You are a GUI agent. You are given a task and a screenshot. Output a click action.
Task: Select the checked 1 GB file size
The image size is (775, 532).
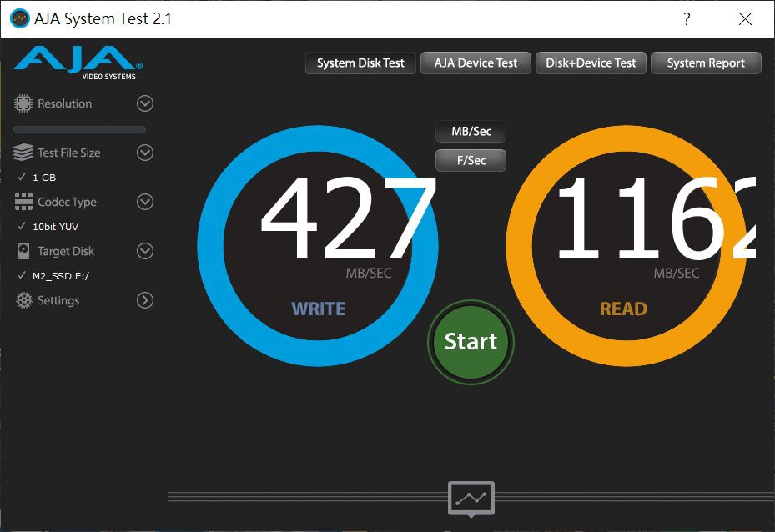[x=37, y=178]
